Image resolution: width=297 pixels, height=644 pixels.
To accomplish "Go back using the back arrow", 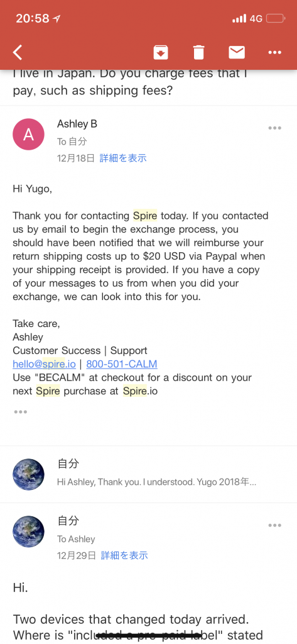I will point(18,52).
